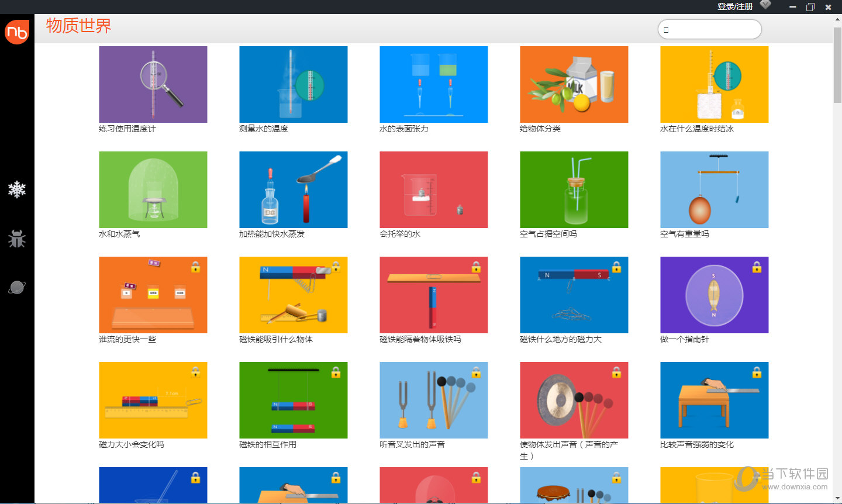842x504 pixels.
Task: Open 空气有重量吗 balloon experiment
Action: tap(715, 189)
